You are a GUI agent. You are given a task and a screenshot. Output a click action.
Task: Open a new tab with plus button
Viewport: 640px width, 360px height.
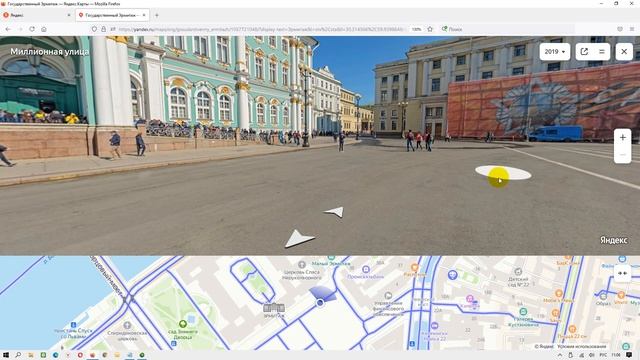(157, 15)
